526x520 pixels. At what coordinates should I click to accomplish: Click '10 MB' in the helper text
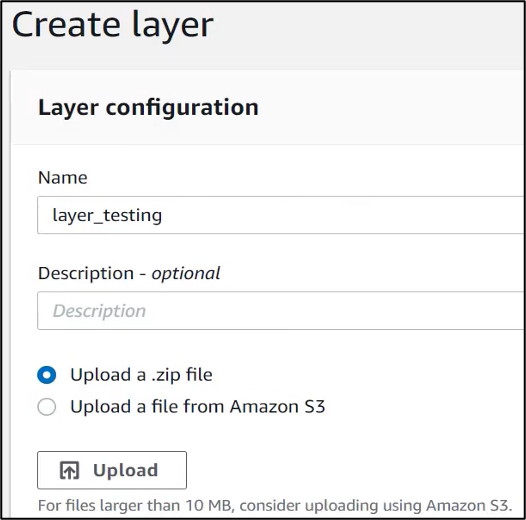click(x=209, y=506)
